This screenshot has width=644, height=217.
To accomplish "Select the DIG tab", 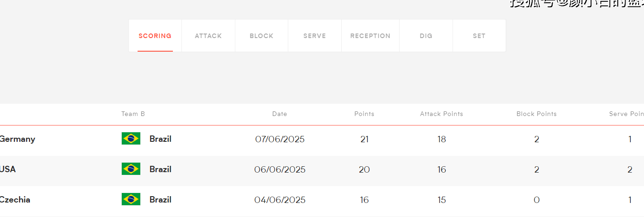I will (x=426, y=36).
